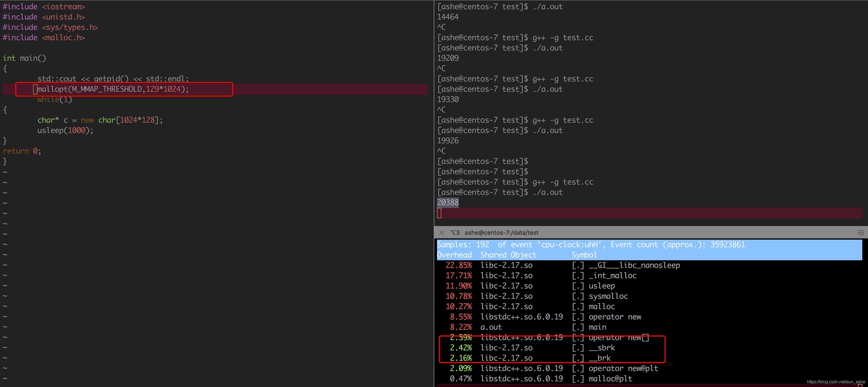This screenshot has height=387, width=868.
Task: Click the Overhead column header
Action: [x=454, y=255]
